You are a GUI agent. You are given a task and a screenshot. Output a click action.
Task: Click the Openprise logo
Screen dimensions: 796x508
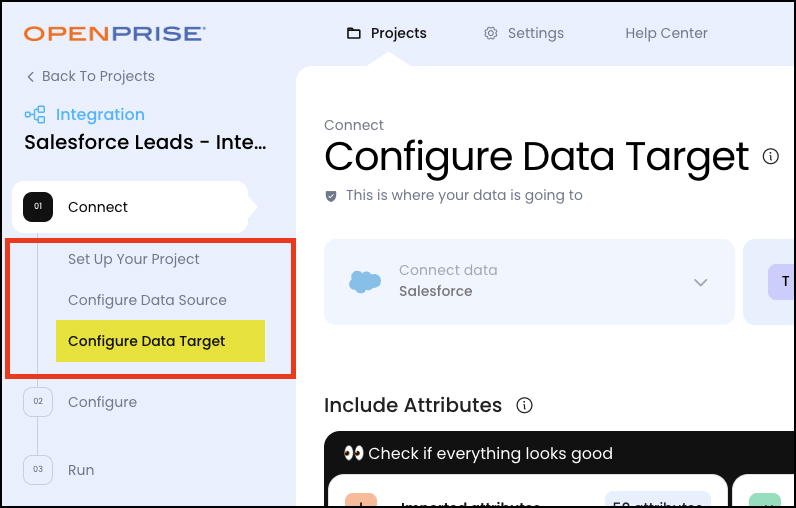coord(115,34)
